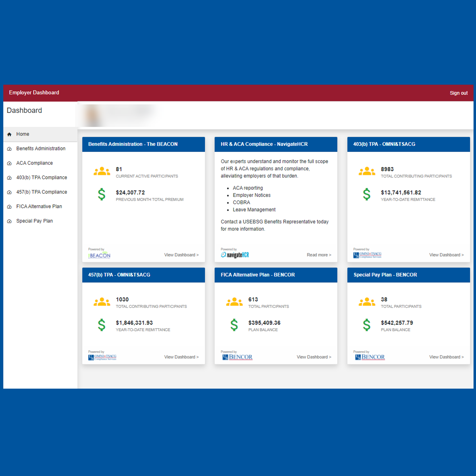Click BENCOR logo in Special Pay Plan card
Image resolution: width=476 pixels, height=476 pixels.
370,357
